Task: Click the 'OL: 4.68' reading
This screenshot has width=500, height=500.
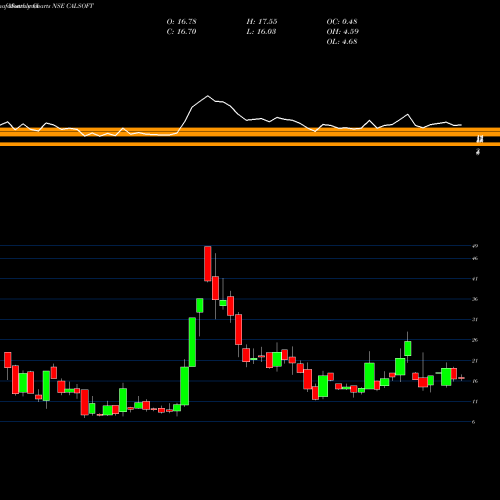Action: click(x=342, y=41)
